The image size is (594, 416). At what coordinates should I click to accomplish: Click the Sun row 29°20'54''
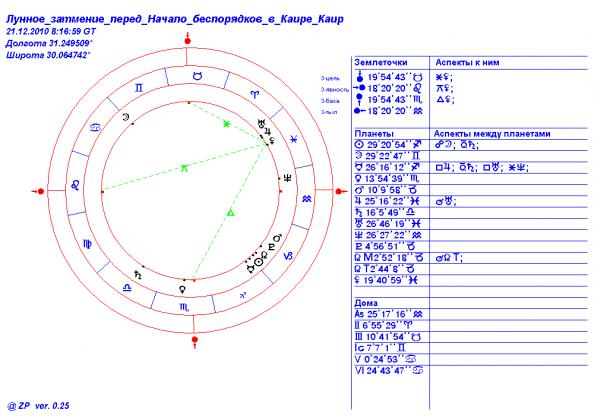click(x=389, y=145)
